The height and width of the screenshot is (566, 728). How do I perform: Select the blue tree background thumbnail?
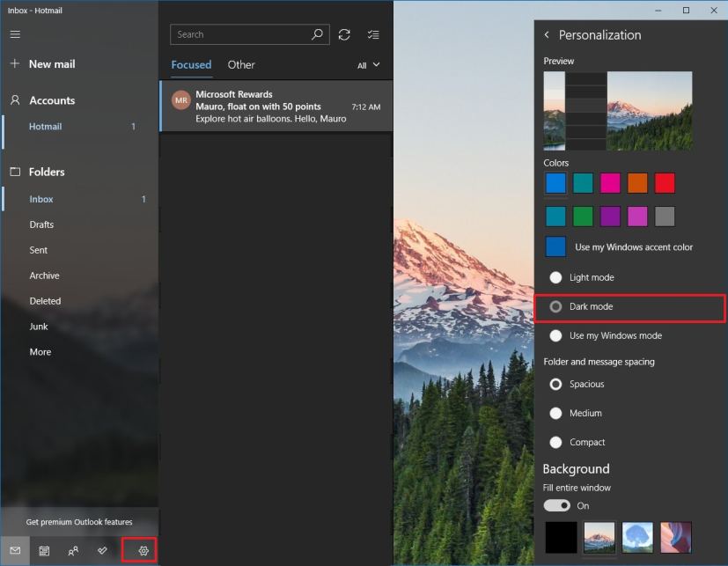pos(637,537)
